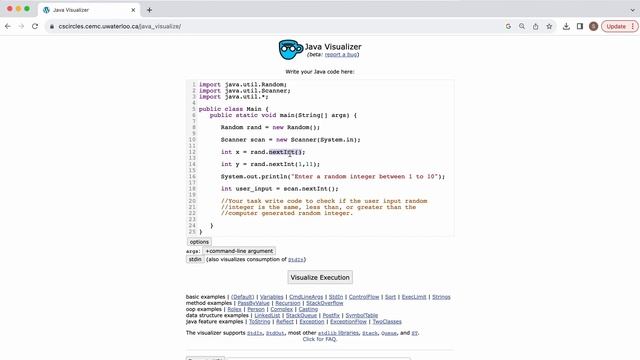Bookmark this page with the star icon

pos(549,27)
